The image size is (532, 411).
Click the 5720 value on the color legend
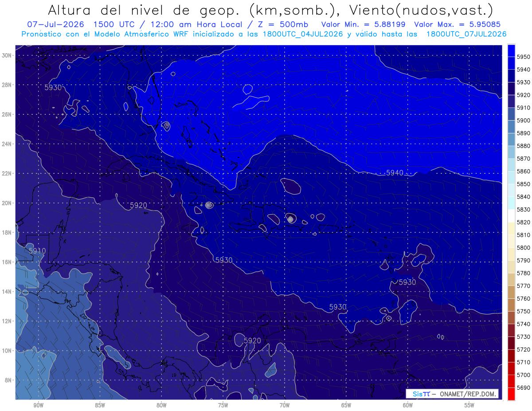523,349
